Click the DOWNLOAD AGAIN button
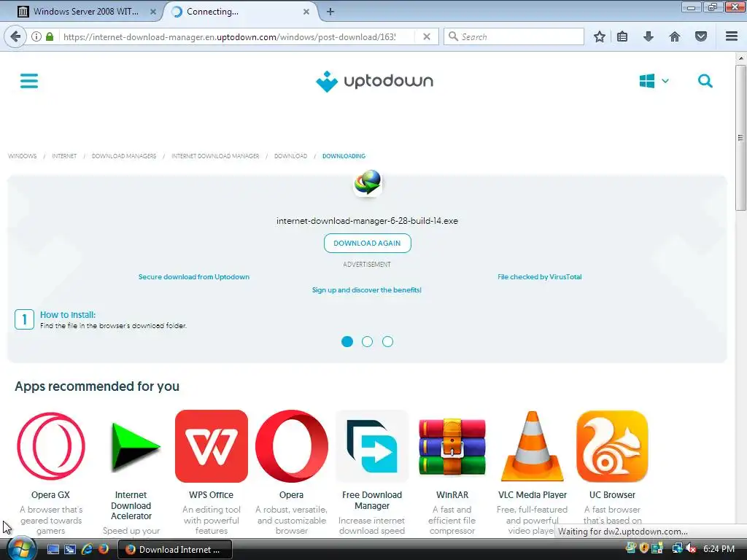Image resolution: width=747 pixels, height=560 pixels. click(x=368, y=244)
